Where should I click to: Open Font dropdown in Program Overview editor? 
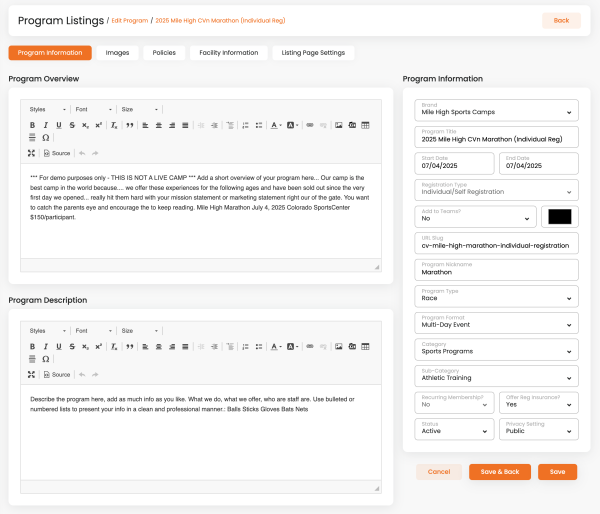pos(93,109)
